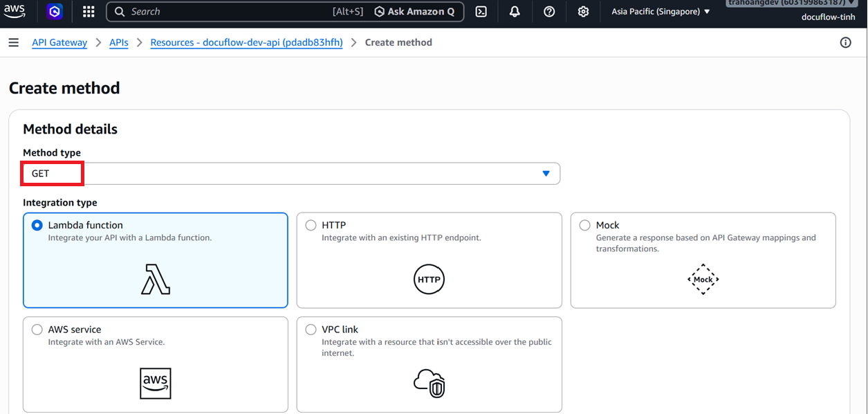This screenshot has width=868, height=414.
Task: Open the help question mark menu
Action: pyautogui.click(x=549, y=12)
